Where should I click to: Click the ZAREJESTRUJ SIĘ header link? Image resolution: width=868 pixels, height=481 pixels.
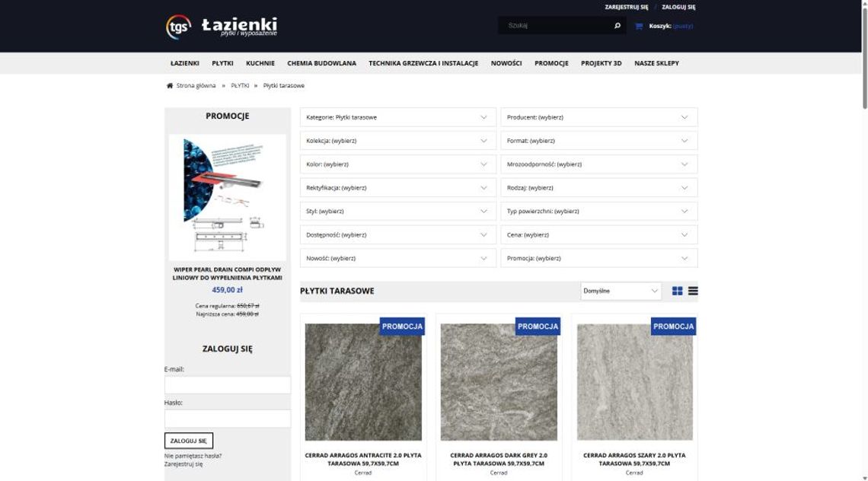(626, 7)
